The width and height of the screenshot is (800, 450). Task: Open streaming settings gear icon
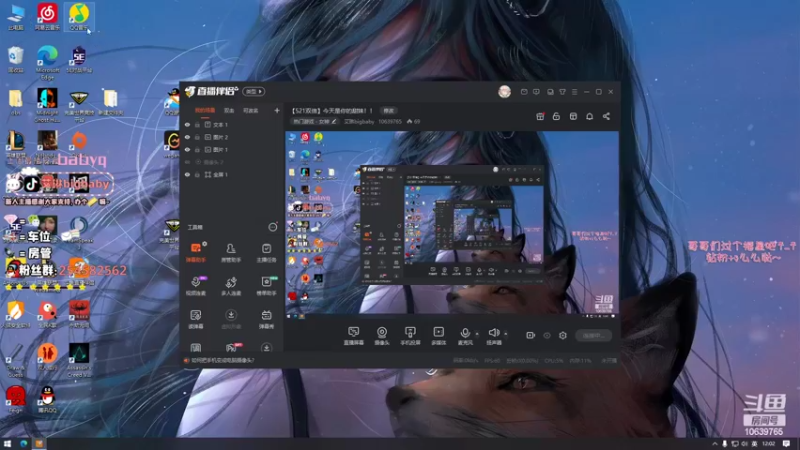pyautogui.click(x=563, y=335)
